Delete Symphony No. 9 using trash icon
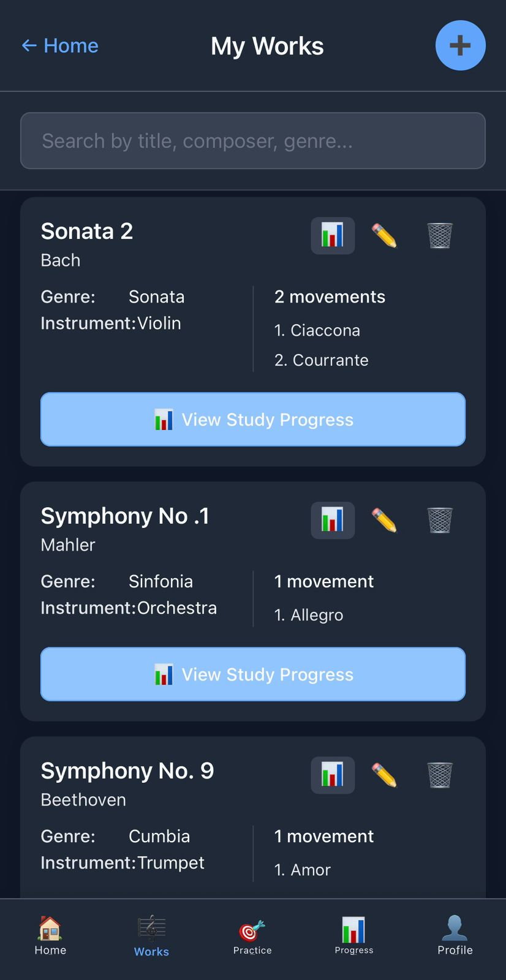The height and width of the screenshot is (980, 506). (x=439, y=775)
